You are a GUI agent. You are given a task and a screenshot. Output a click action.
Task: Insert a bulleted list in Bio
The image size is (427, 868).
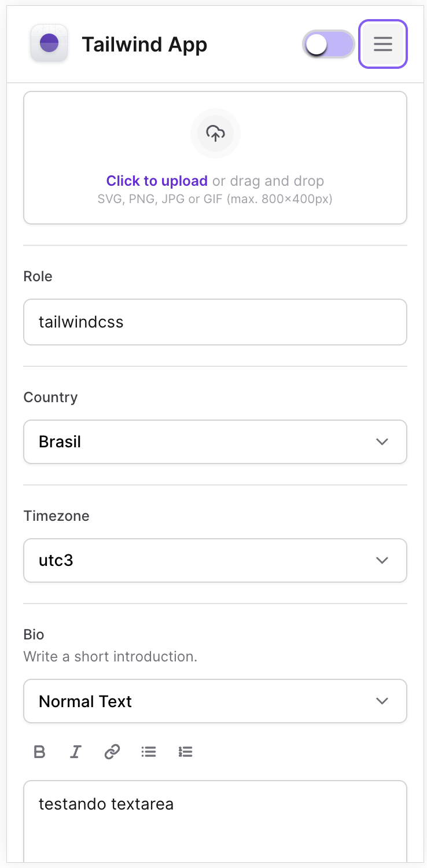click(149, 752)
